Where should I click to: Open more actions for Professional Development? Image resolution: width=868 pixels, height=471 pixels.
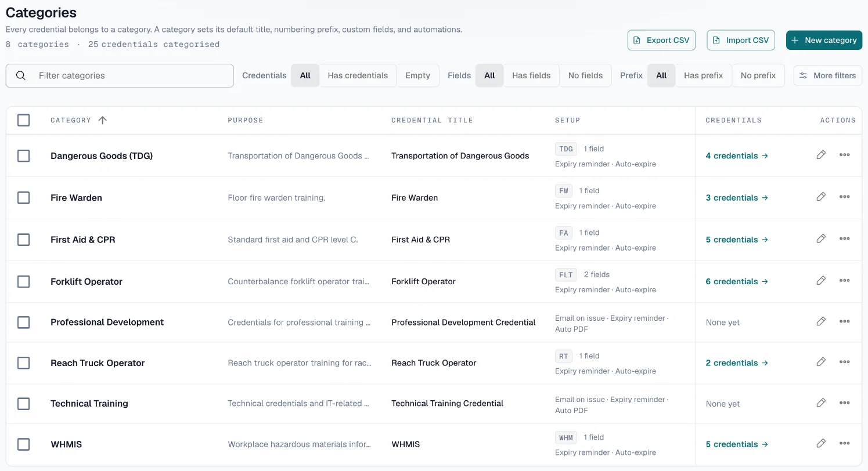[845, 321]
